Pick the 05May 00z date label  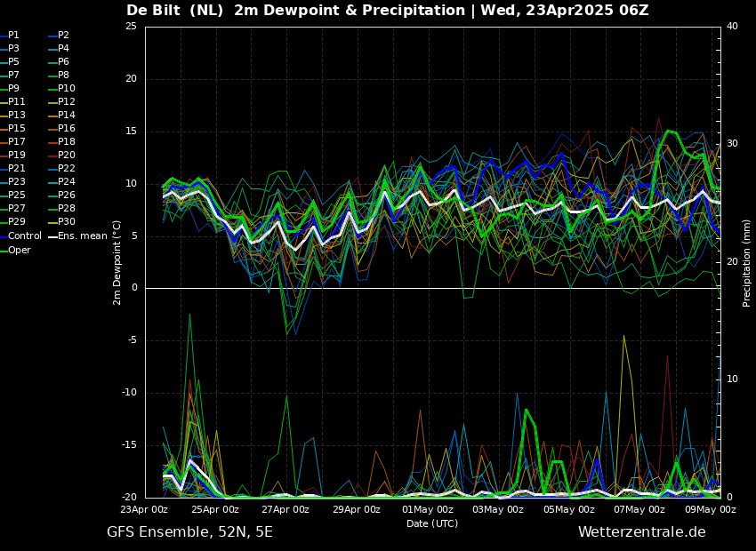569,509
